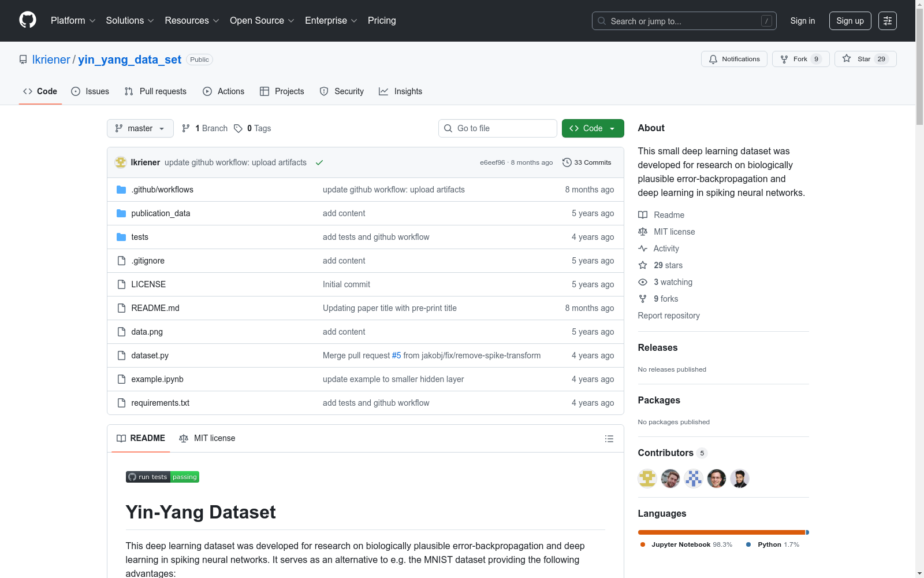
Task: Open the Releases section heading
Action: (x=658, y=347)
